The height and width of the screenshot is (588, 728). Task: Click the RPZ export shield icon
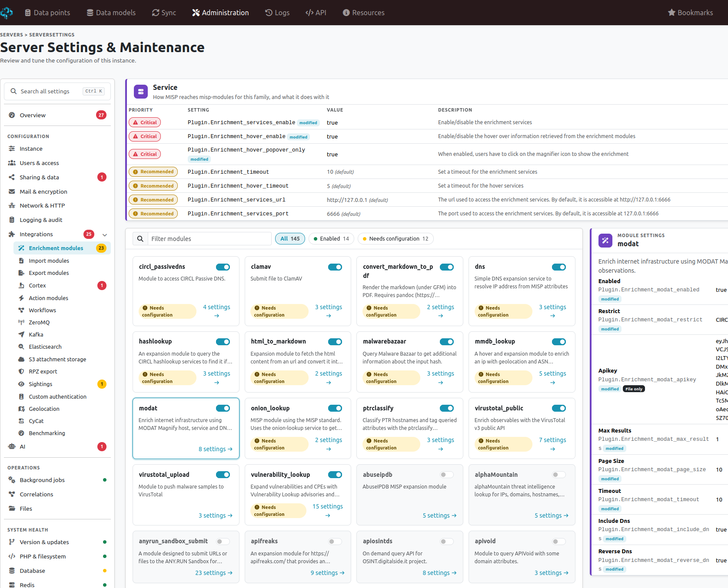click(x=21, y=371)
